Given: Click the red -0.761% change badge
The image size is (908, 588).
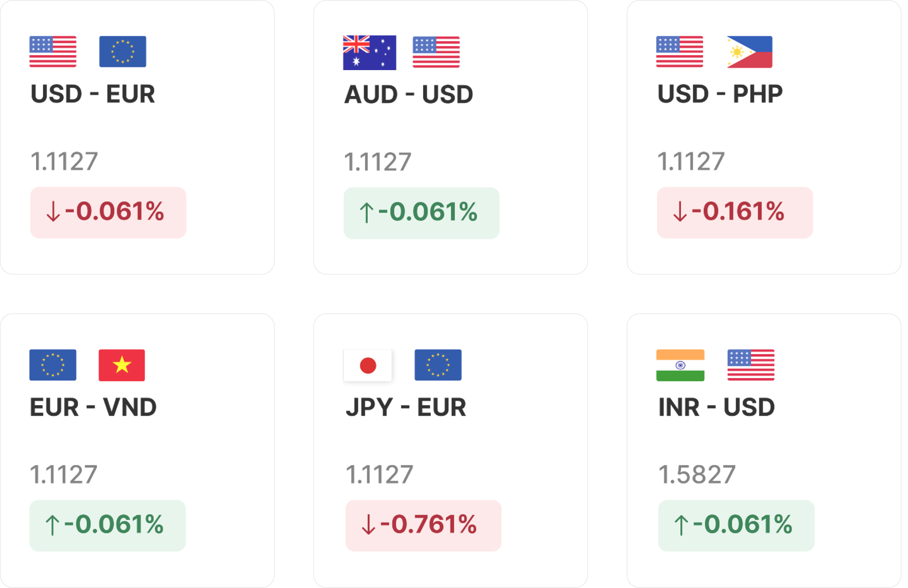Looking at the screenshot, I should tap(423, 526).
